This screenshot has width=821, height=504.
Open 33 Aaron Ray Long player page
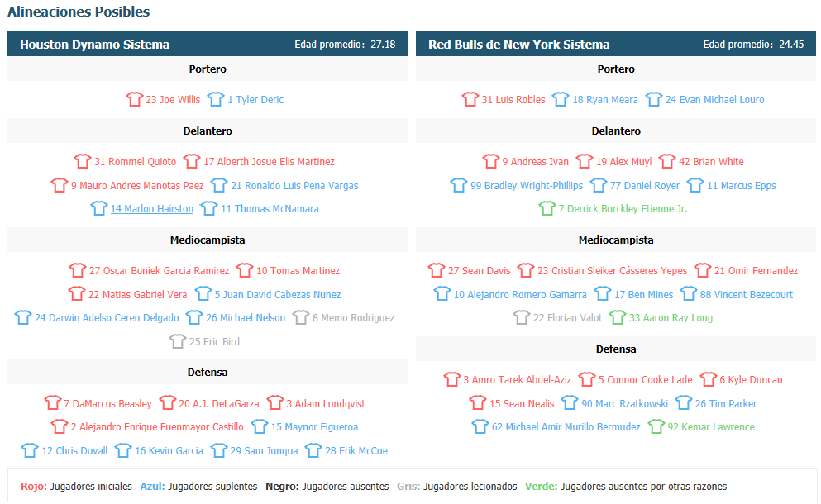[x=671, y=317]
